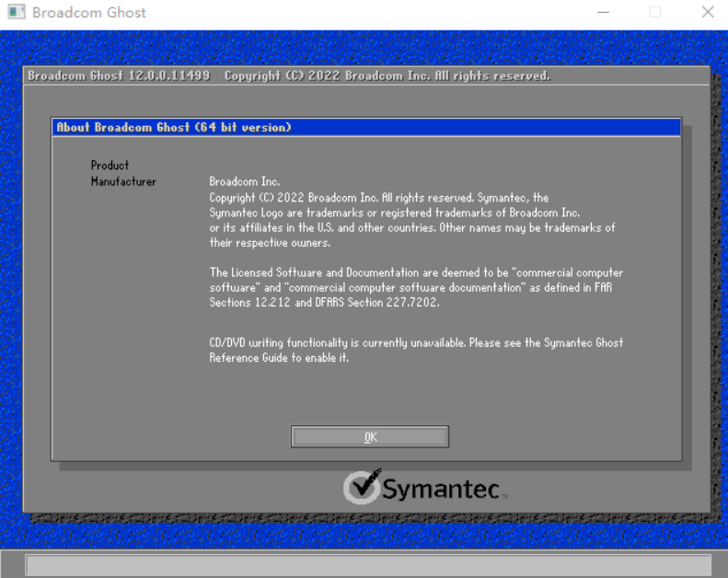Click the OK button in About dialog
The width and height of the screenshot is (728, 578).
click(x=370, y=436)
